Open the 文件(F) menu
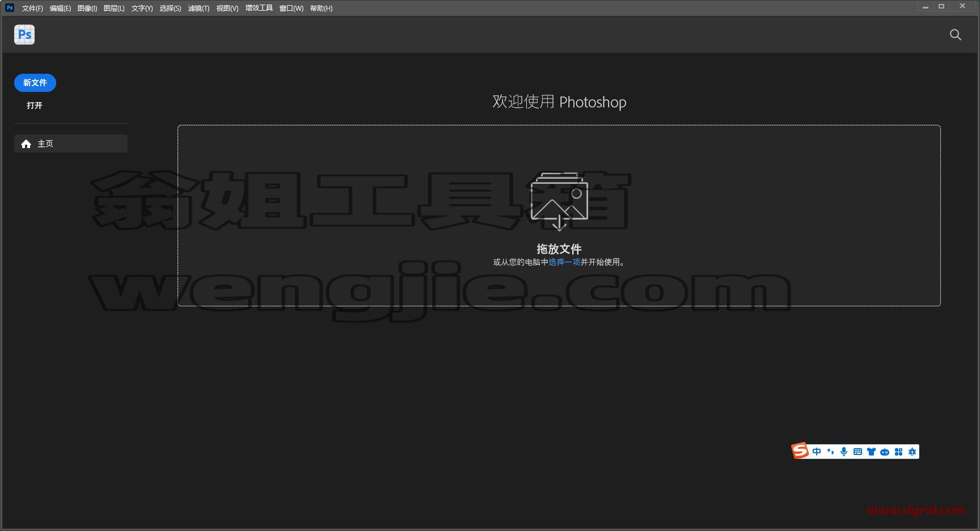The height and width of the screenshot is (531, 980). pos(32,9)
